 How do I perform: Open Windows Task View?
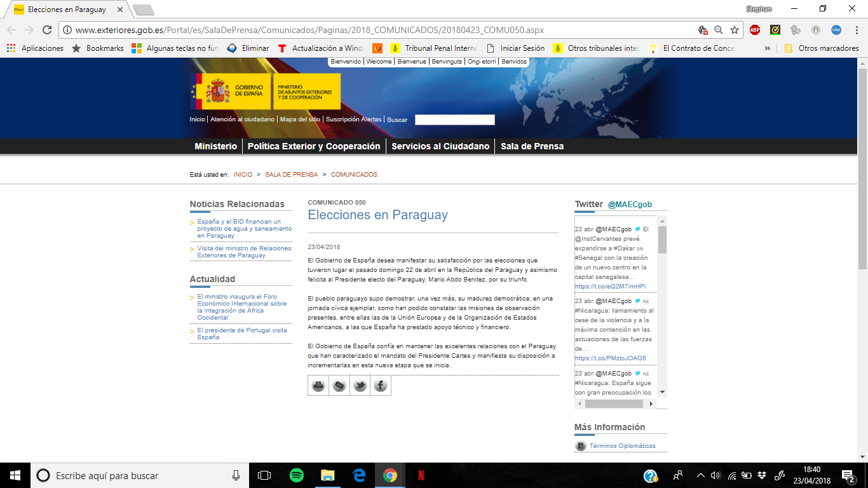[x=264, y=475]
